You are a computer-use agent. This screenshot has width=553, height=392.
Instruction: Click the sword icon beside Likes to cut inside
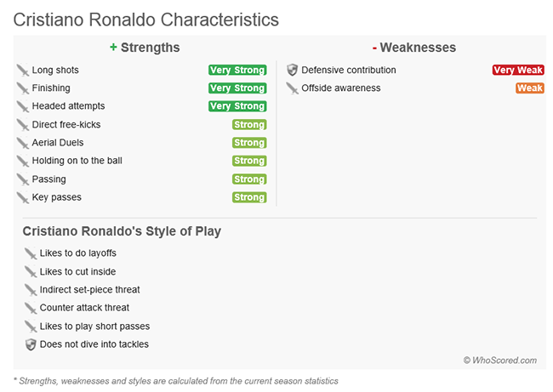[31, 272]
